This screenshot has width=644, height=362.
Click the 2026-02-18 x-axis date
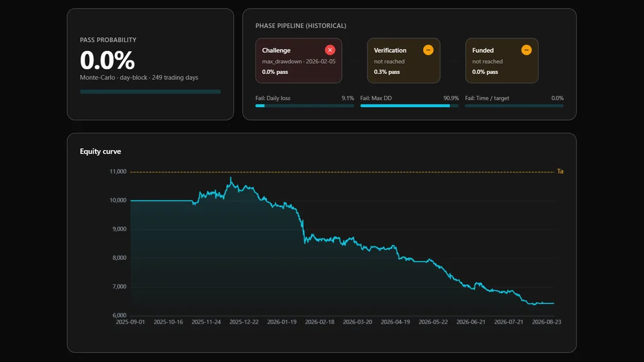point(320,322)
